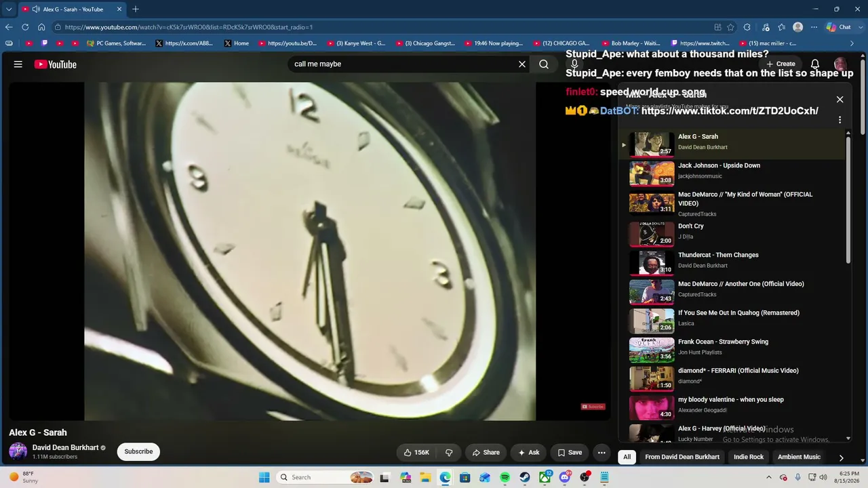The height and width of the screenshot is (488, 868).
Task: Open If You See Me Out In Quahog
Action: (x=738, y=313)
